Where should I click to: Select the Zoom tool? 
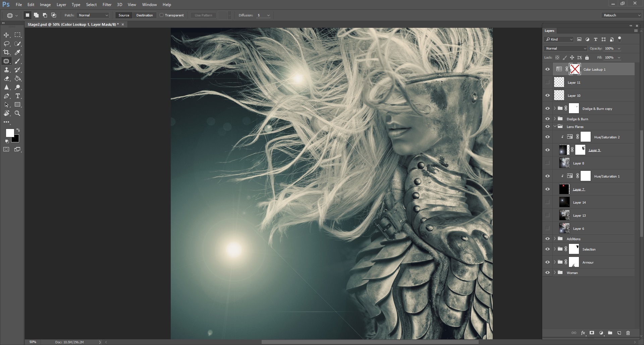coord(18,113)
